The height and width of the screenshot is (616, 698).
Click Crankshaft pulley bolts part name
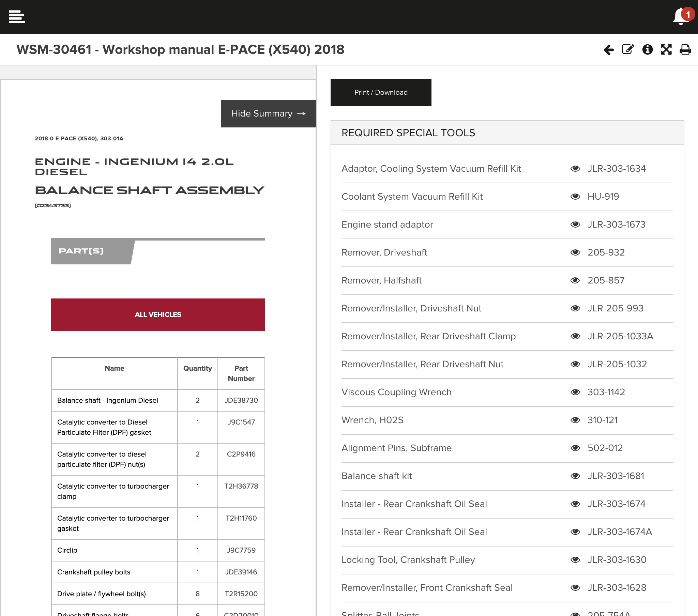click(x=94, y=573)
